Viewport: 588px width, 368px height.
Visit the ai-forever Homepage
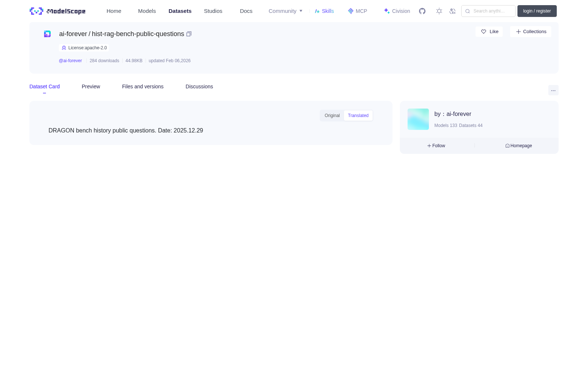(x=519, y=146)
